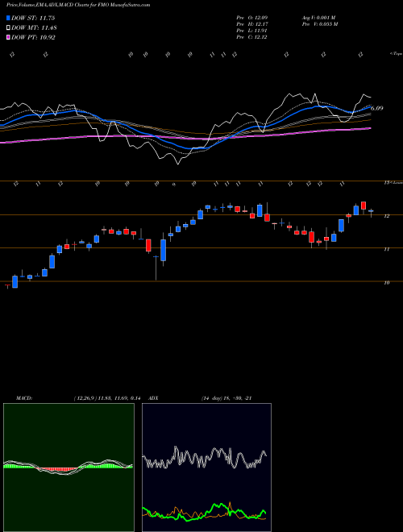
Task: Click the 12 price axis label
Action: [x=387, y=216]
